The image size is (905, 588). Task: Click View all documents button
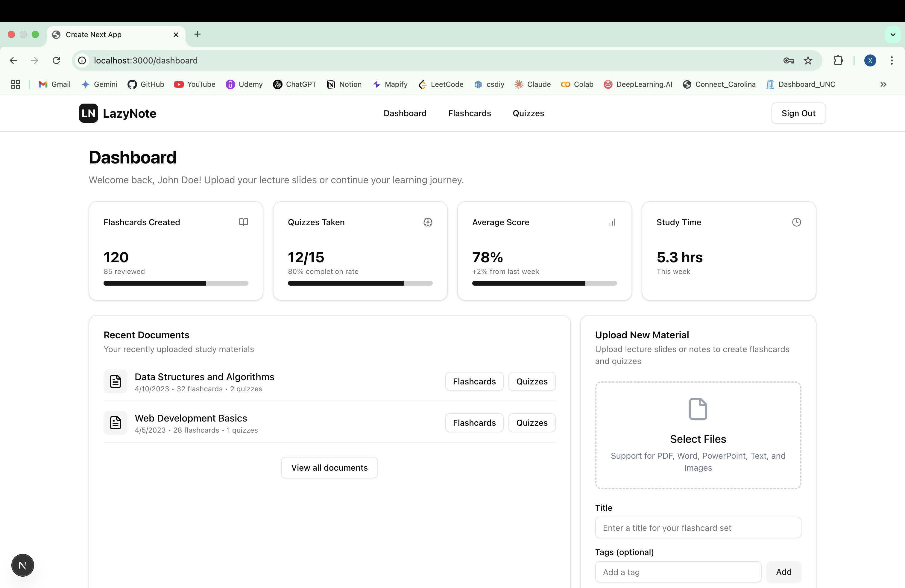(329, 467)
